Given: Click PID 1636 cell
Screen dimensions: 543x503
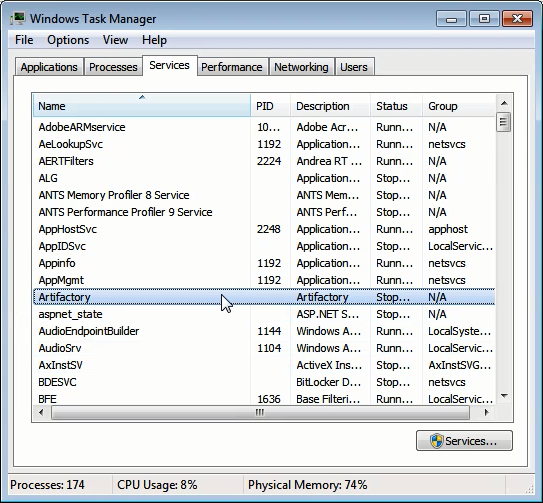Looking at the screenshot, I should point(269,399).
